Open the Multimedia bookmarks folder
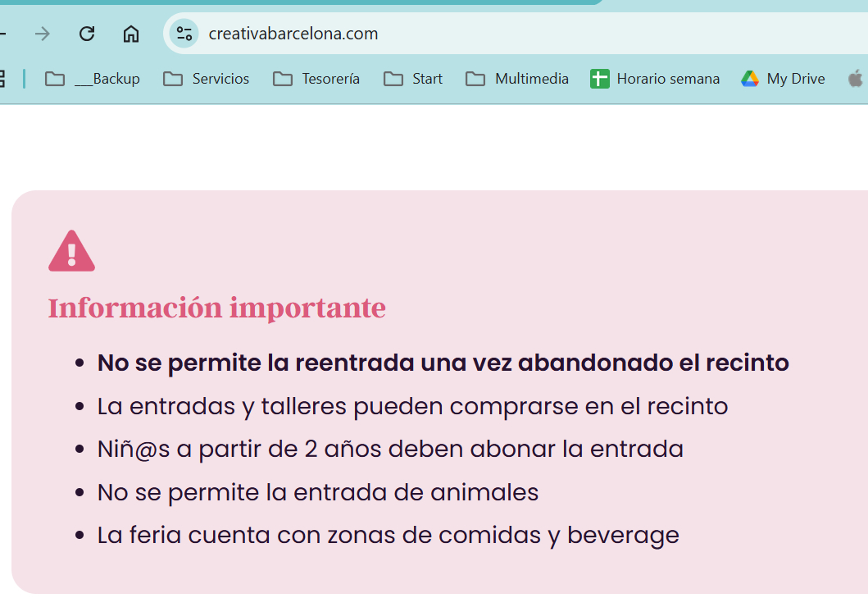This screenshot has width=868, height=598. 517,79
